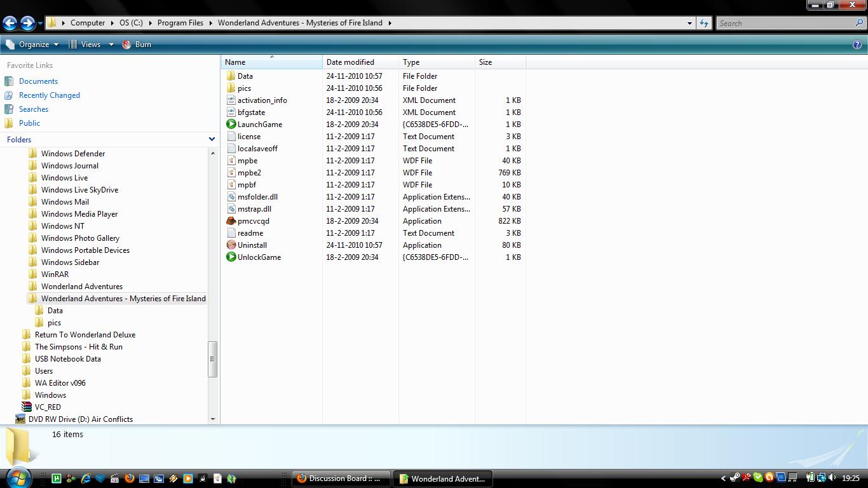This screenshot has width=868, height=488.
Task: Collapse the Folders pane chevron
Action: 212,139
